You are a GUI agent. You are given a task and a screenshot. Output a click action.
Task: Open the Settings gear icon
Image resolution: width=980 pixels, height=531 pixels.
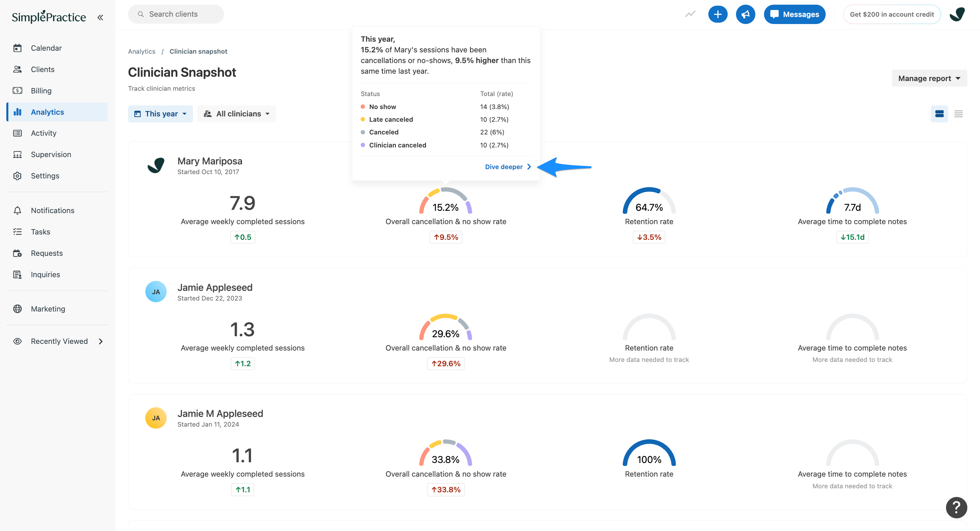coord(17,176)
